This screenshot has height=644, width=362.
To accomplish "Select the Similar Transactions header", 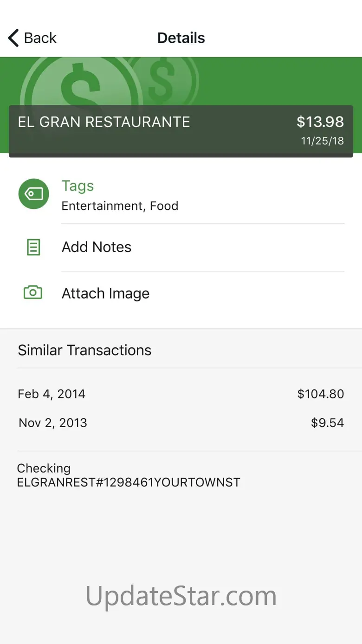I will click(84, 350).
